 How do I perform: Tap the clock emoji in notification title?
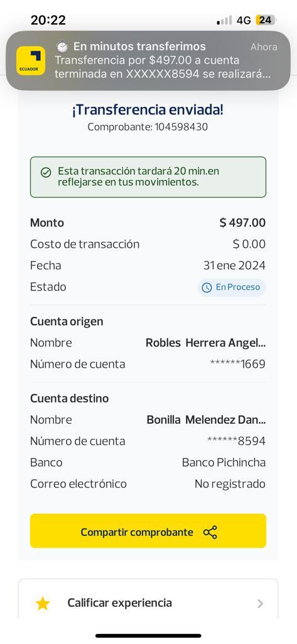coord(62,47)
